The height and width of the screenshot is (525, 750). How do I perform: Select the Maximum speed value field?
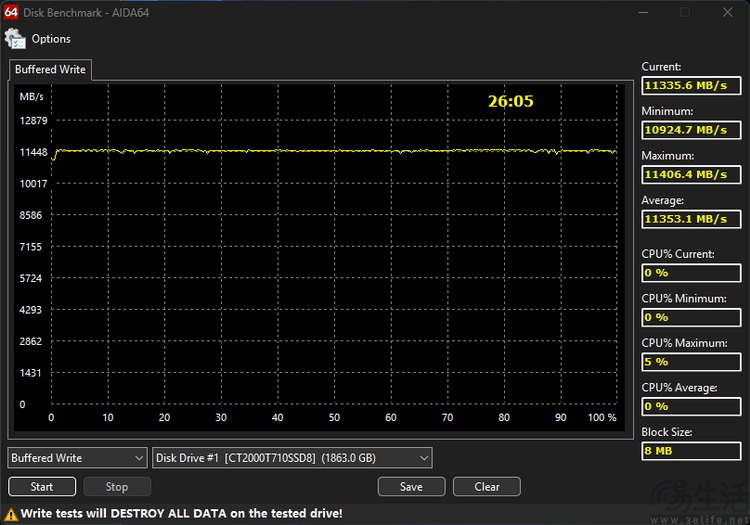tap(691, 174)
